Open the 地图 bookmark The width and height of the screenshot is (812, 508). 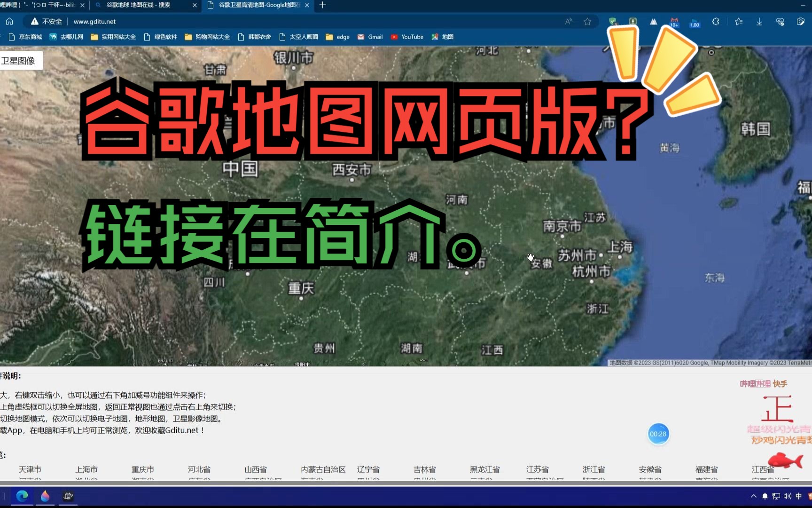pos(442,37)
